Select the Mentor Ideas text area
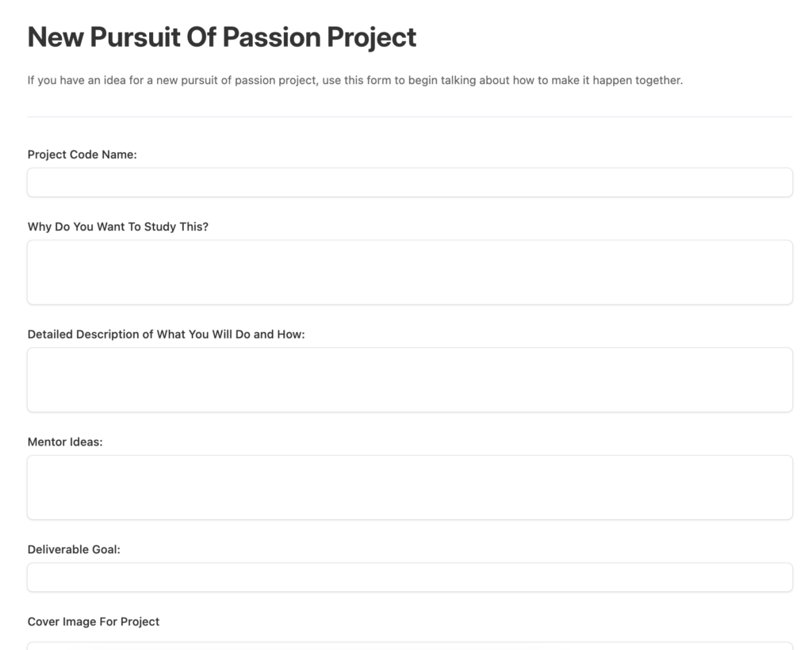Viewport: 812px width, 650px height. tap(410, 487)
